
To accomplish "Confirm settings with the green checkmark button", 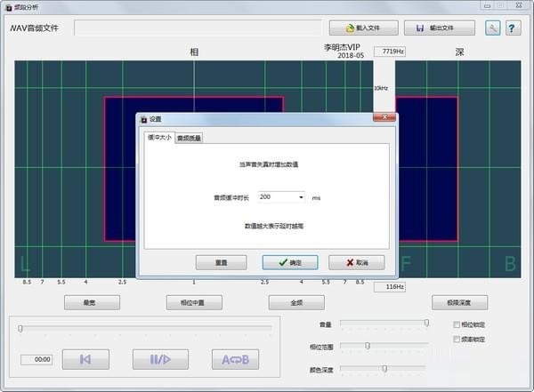I will [290, 263].
